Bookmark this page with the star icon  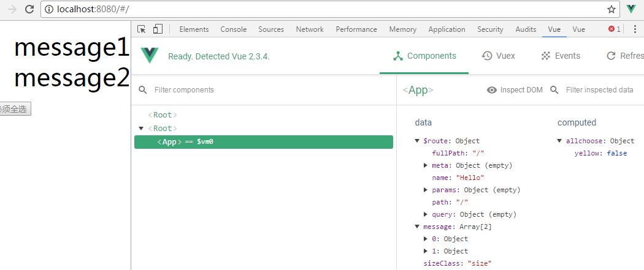(611, 9)
